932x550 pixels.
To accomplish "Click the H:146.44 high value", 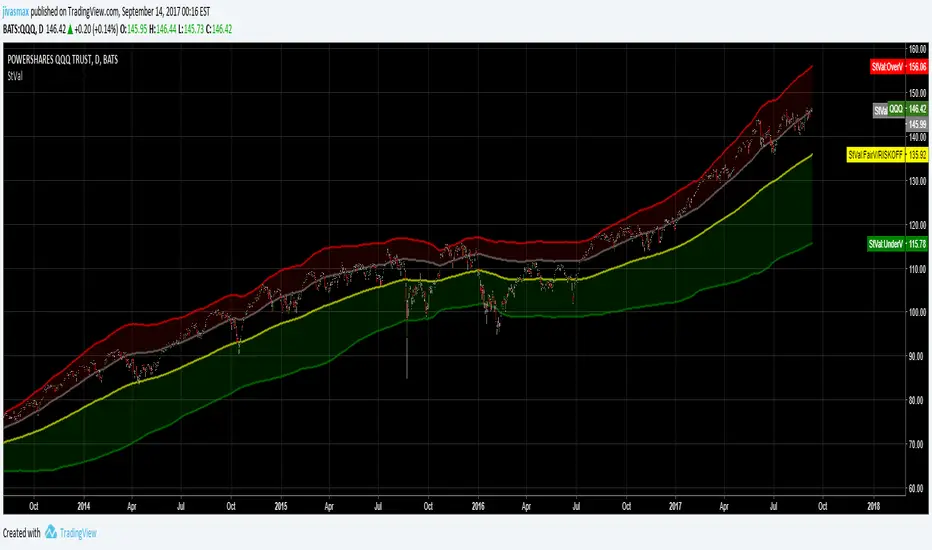I will point(162,29).
